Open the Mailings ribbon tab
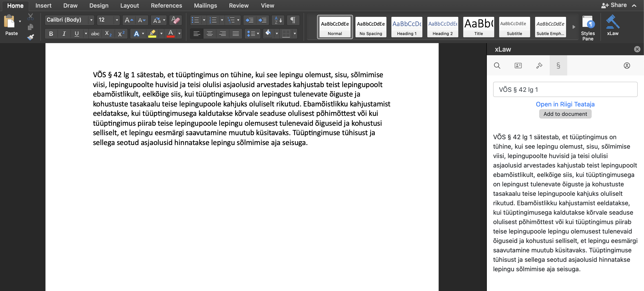The height and width of the screenshot is (291, 644). tap(205, 5)
